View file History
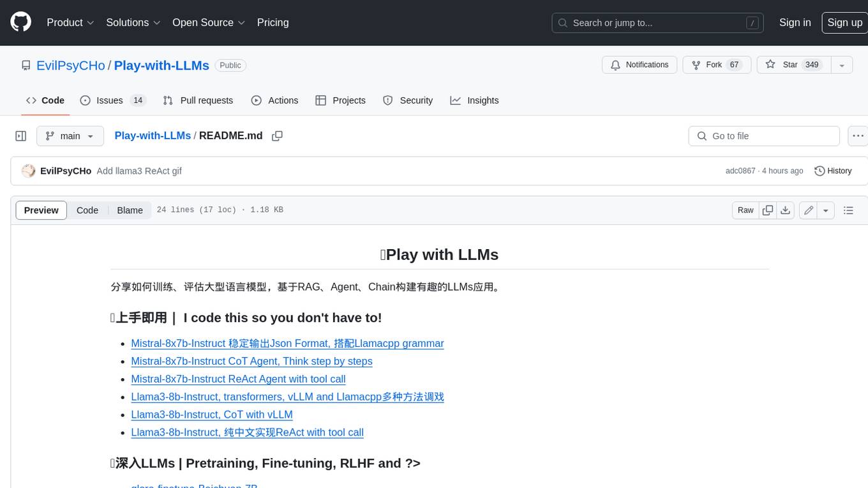Screen dimensions: 868x488 point(833,171)
